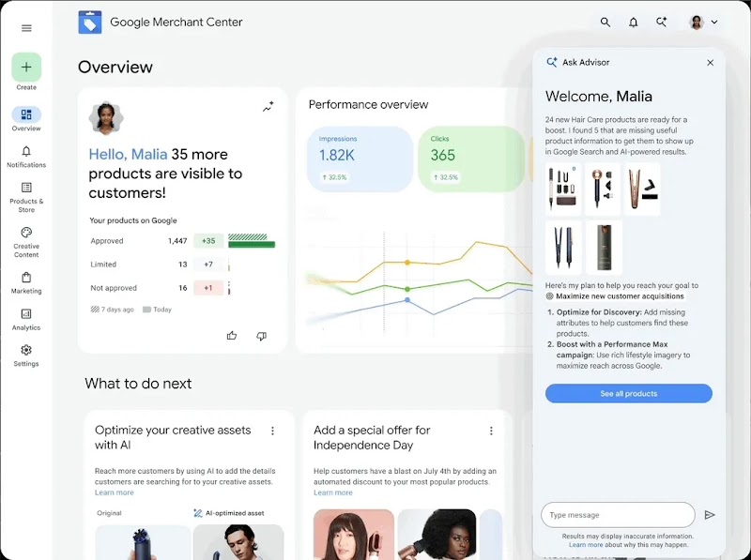Click Maximize new customer acquisitions goal

pos(616,296)
